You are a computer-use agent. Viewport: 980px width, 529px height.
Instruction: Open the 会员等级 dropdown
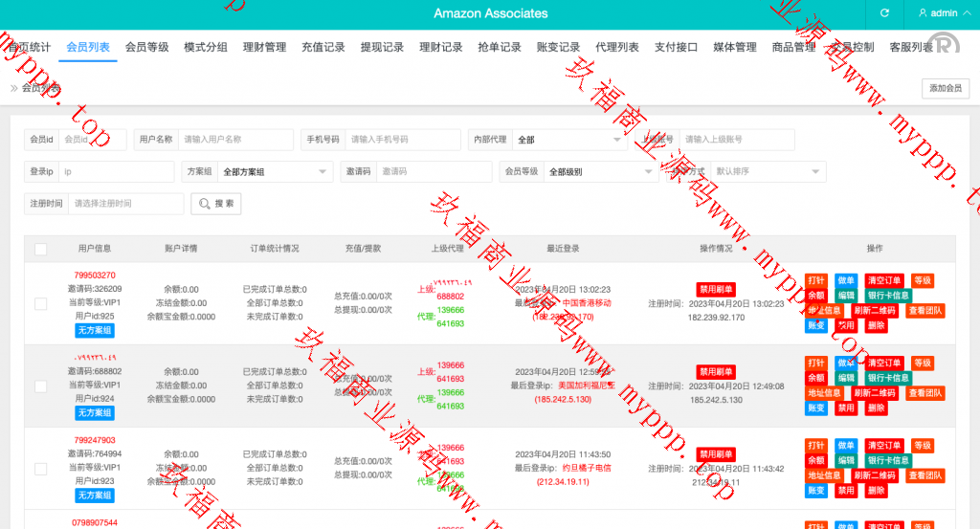[601, 172]
